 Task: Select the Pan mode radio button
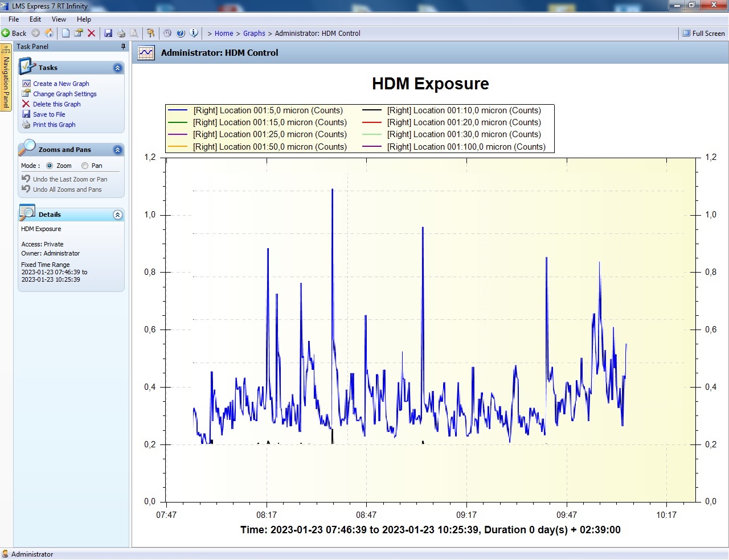(x=85, y=166)
